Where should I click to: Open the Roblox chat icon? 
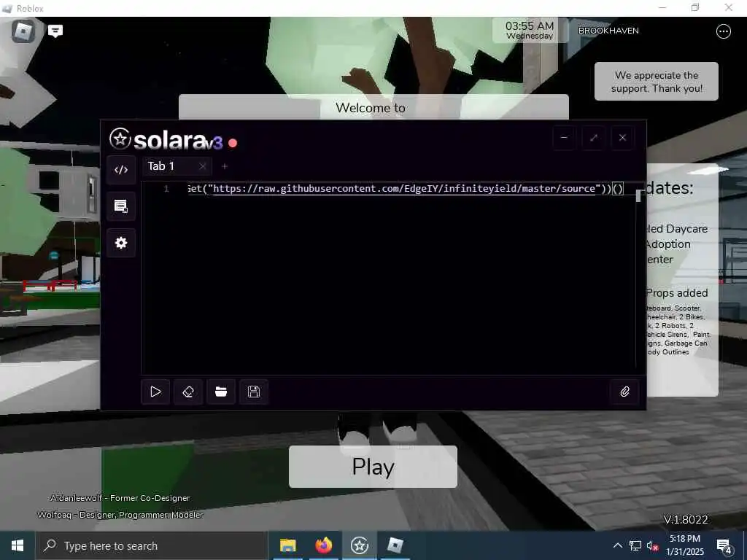tap(55, 31)
